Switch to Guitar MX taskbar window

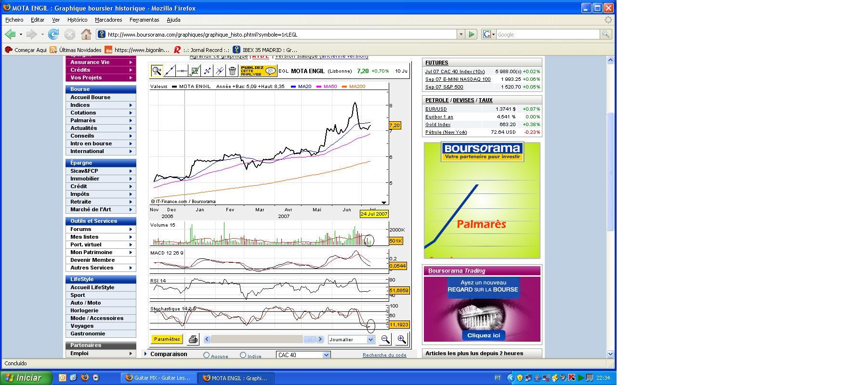pos(159,378)
